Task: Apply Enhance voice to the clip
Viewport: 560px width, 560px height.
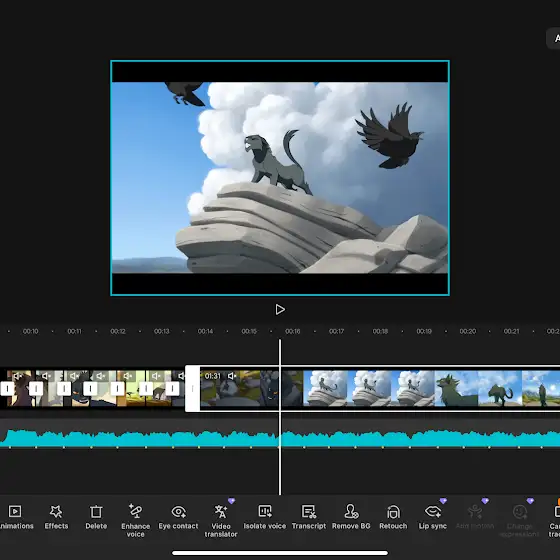Action: [x=135, y=521]
